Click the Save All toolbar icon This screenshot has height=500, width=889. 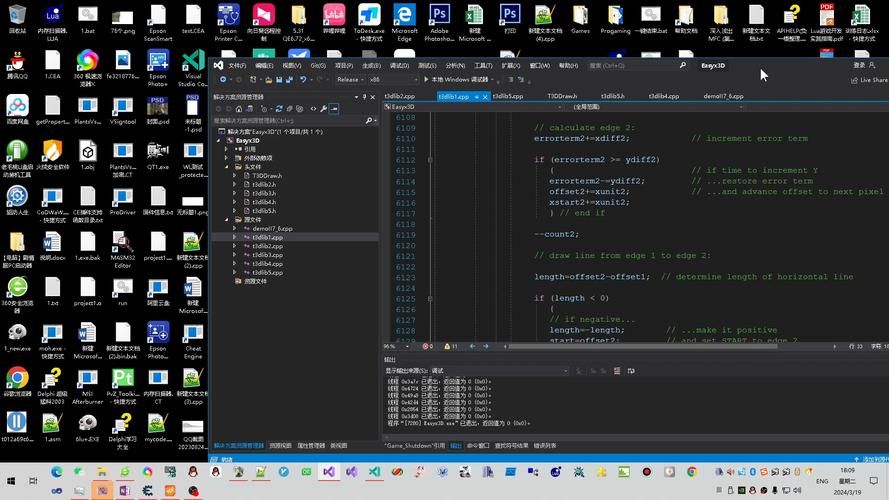pos(289,80)
